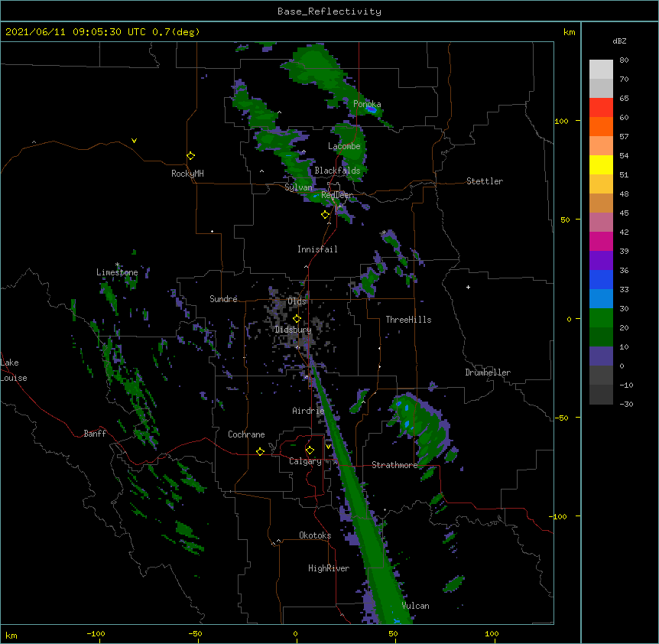Click the Limestone label
This screenshot has width=659, height=644.
[117, 272]
